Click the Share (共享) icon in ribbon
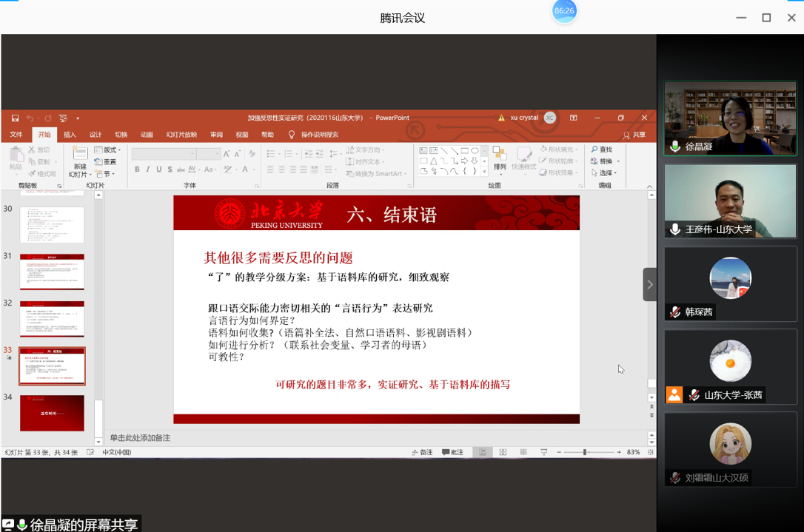 [634, 135]
